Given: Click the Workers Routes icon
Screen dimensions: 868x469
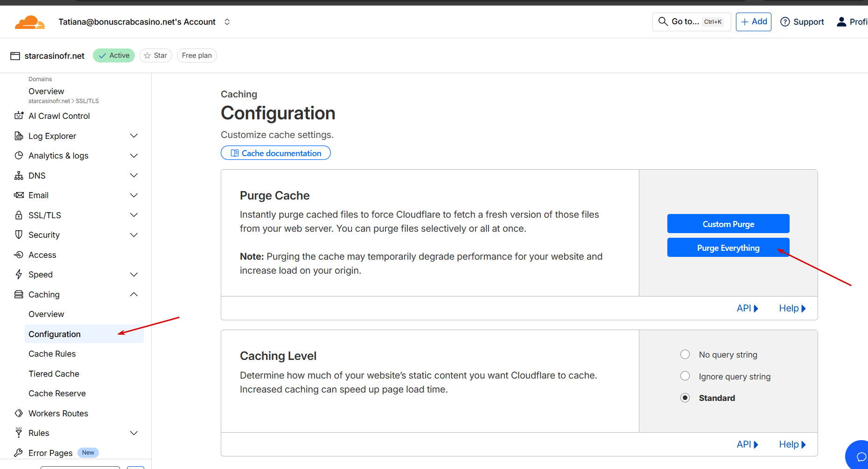Looking at the screenshot, I should 19,413.
